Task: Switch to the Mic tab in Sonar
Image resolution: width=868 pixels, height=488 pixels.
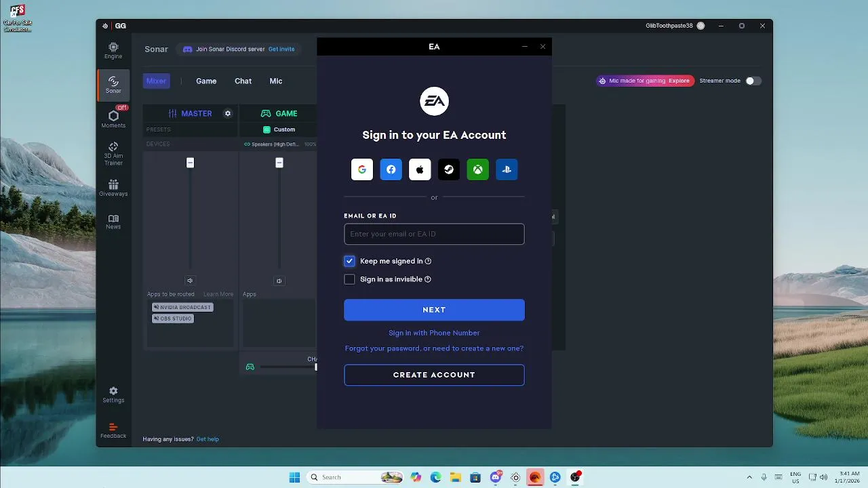Action: [275, 81]
